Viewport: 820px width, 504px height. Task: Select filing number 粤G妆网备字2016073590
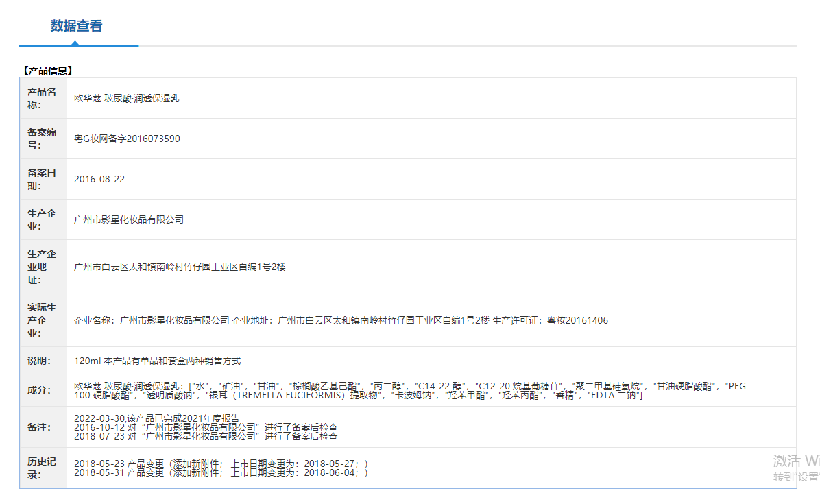click(x=127, y=139)
